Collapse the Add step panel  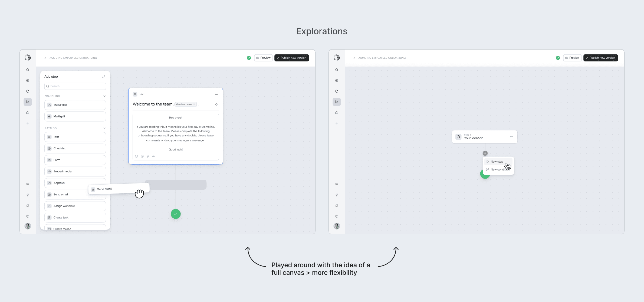pos(103,77)
